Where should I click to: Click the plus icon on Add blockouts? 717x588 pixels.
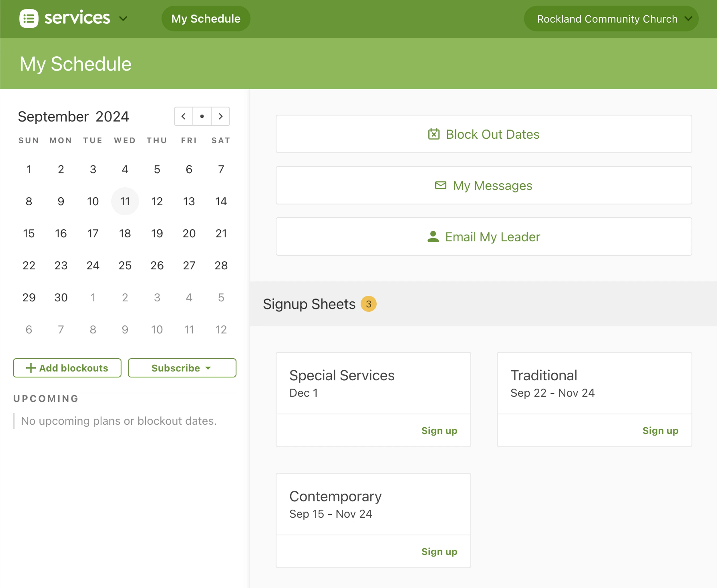coord(31,368)
